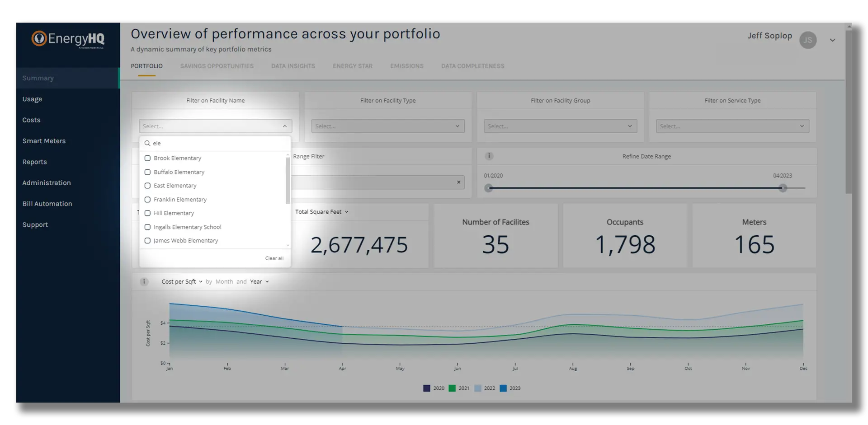Clear the range filter with the X icon
This screenshot has height=425, width=868.
(x=458, y=182)
